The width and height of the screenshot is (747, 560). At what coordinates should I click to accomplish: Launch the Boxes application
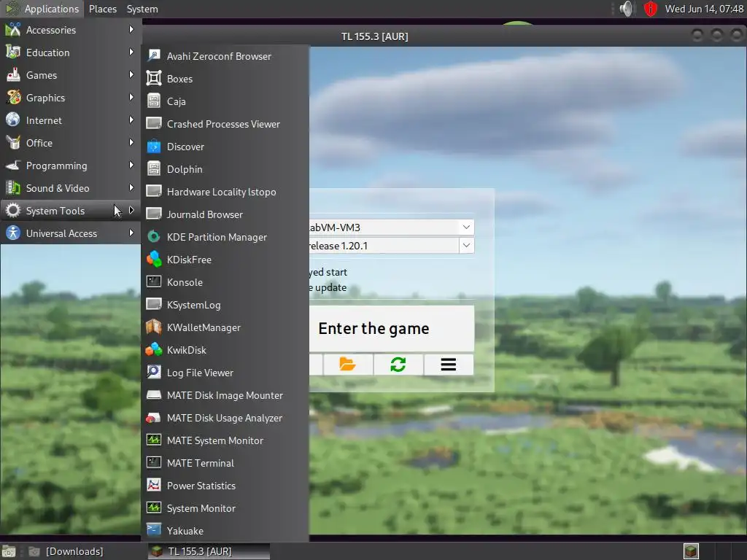(225, 79)
